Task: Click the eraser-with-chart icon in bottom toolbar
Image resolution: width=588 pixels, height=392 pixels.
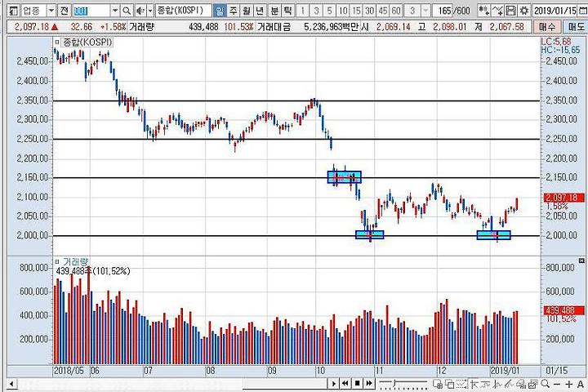Action: tap(520, 384)
